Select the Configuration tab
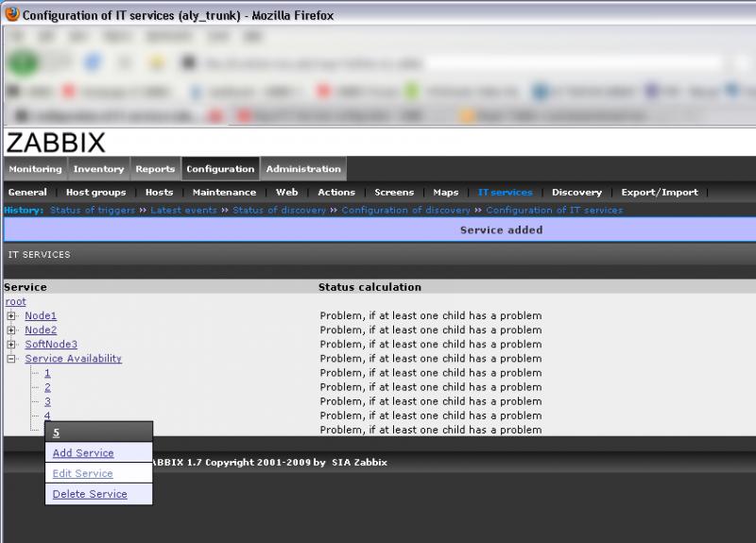Screen dimensions: 756x543 click(x=220, y=169)
